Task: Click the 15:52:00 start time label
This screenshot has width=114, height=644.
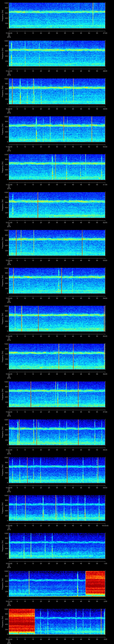Action: (9, 260)
